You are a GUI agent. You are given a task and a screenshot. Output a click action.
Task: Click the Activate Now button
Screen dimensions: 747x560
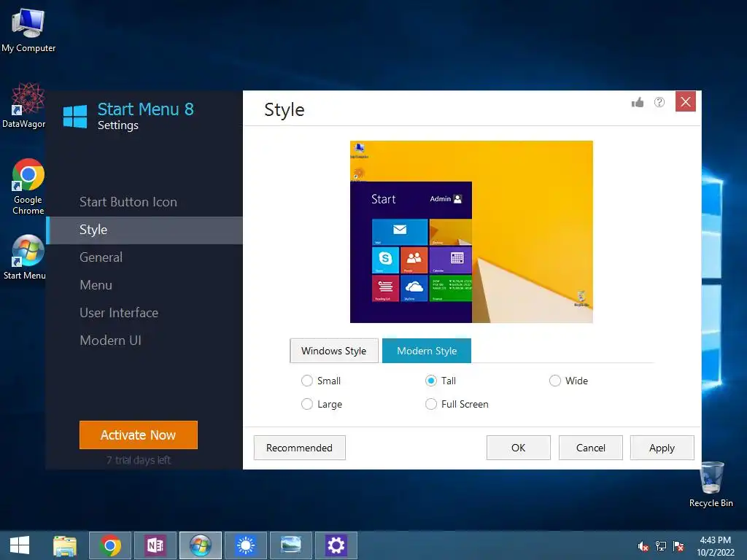click(x=139, y=435)
